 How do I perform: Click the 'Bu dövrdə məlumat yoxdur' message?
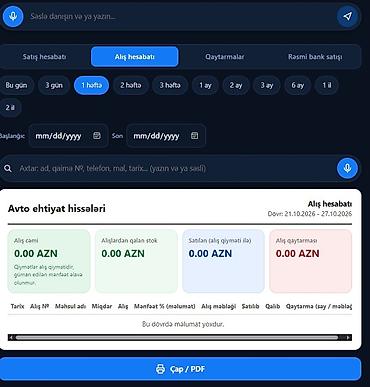183,324
